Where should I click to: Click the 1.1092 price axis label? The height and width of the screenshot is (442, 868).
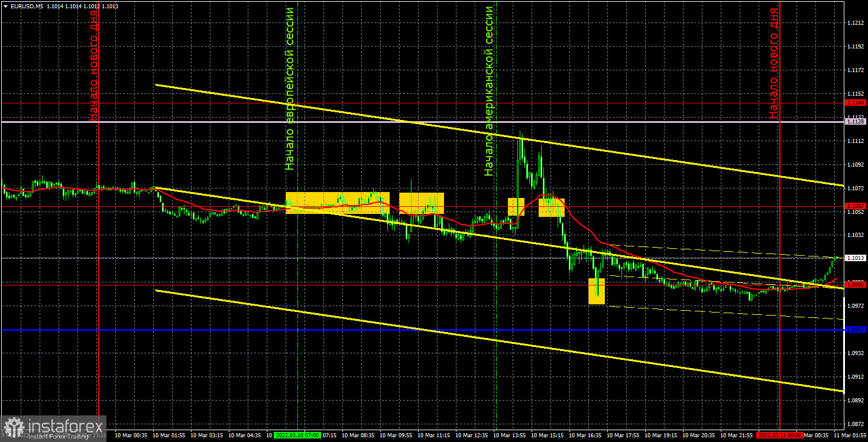coord(855,164)
